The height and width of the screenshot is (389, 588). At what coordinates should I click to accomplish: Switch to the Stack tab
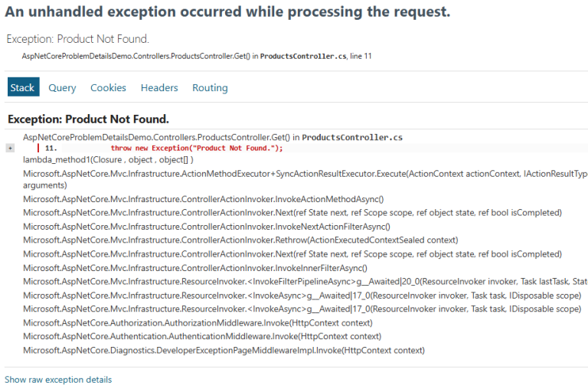(22, 87)
